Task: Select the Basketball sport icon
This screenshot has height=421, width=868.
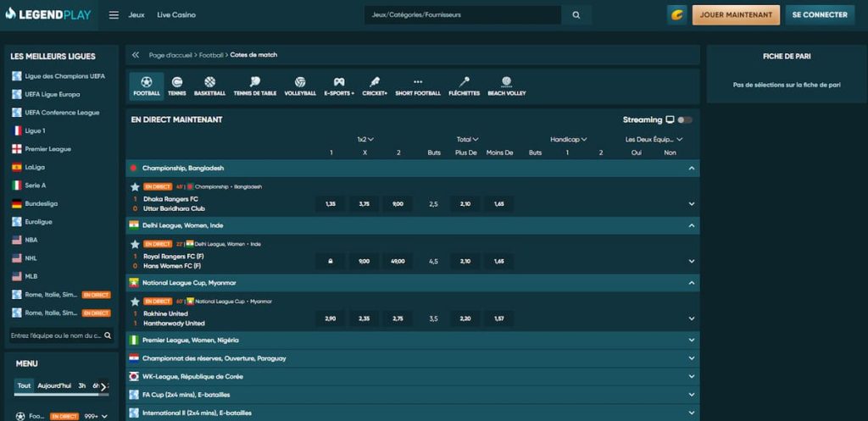Action: tap(210, 86)
